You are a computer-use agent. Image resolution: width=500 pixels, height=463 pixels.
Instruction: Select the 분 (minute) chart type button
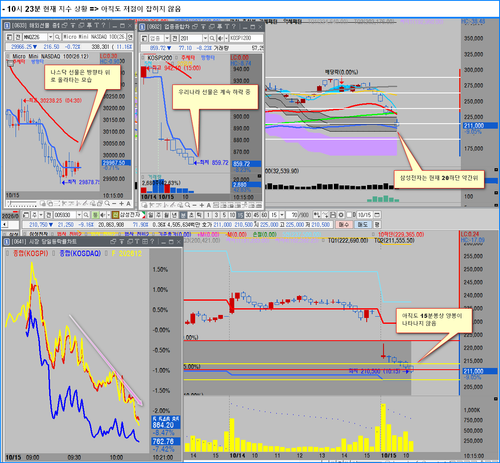183,215
